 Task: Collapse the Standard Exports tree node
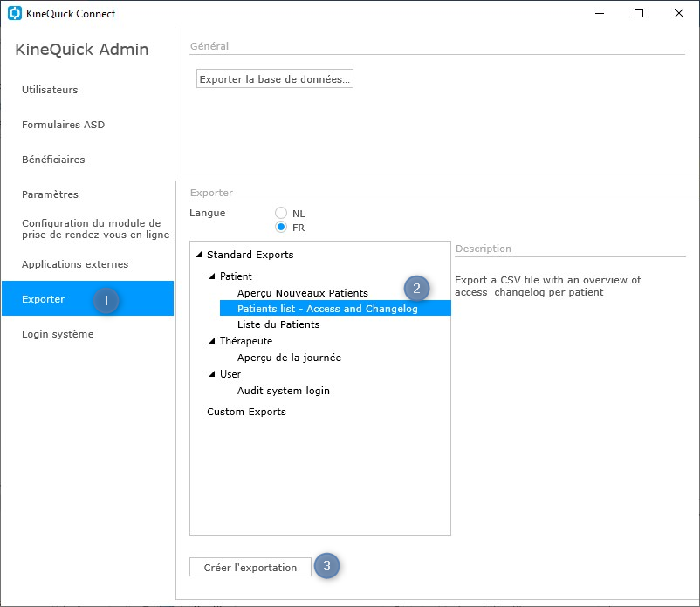[199, 254]
